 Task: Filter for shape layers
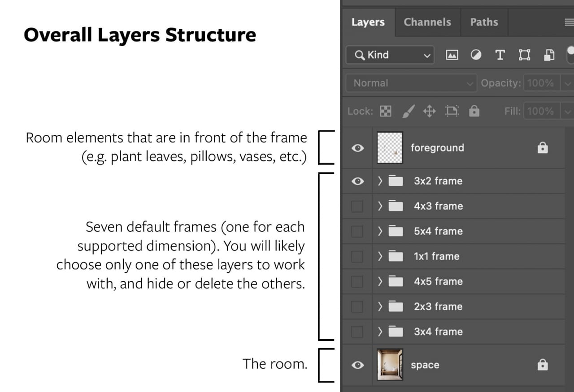[x=524, y=55]
